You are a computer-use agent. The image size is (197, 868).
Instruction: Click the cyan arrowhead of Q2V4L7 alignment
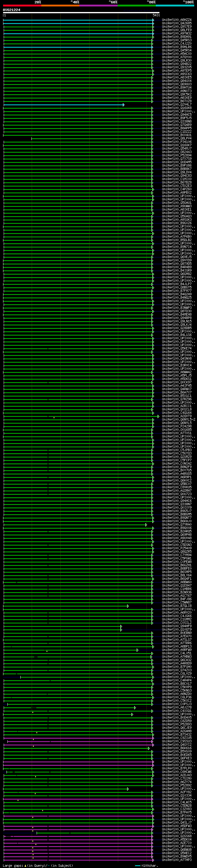(124, 105)
